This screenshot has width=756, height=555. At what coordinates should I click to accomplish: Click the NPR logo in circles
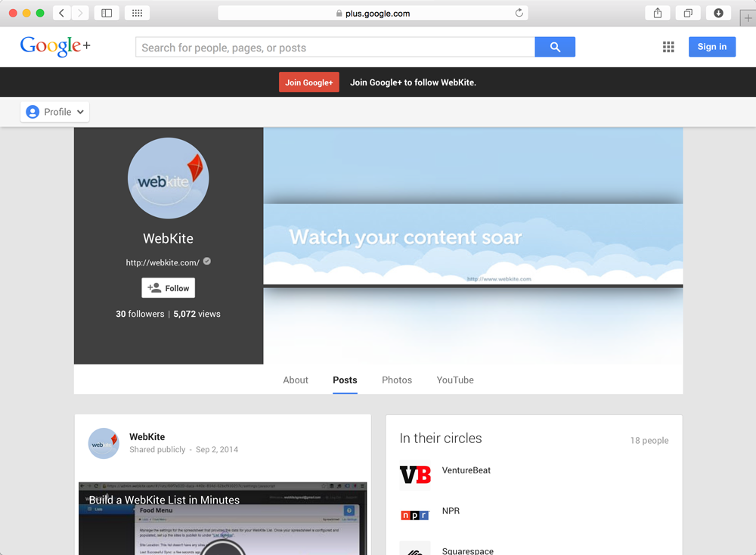[415, 516]
